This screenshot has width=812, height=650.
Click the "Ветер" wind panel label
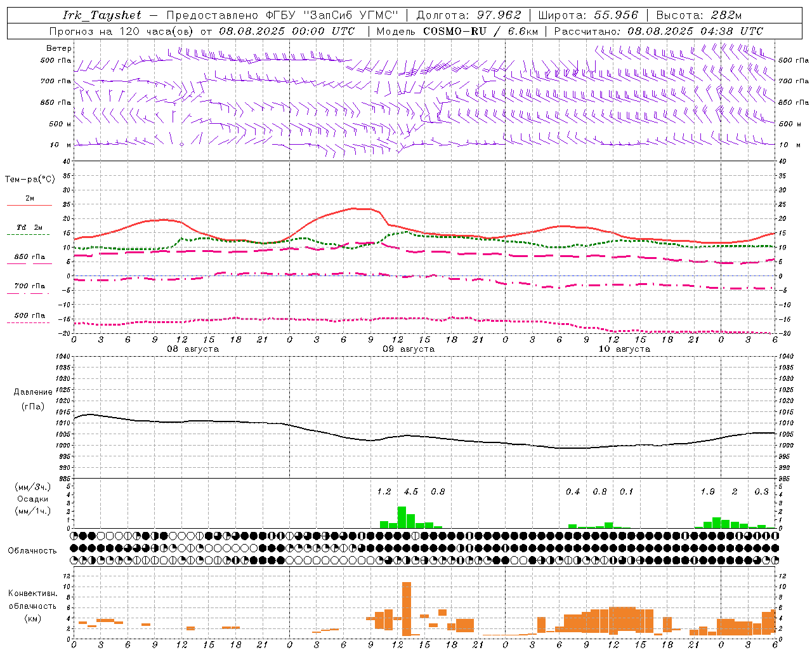point(59,48)
